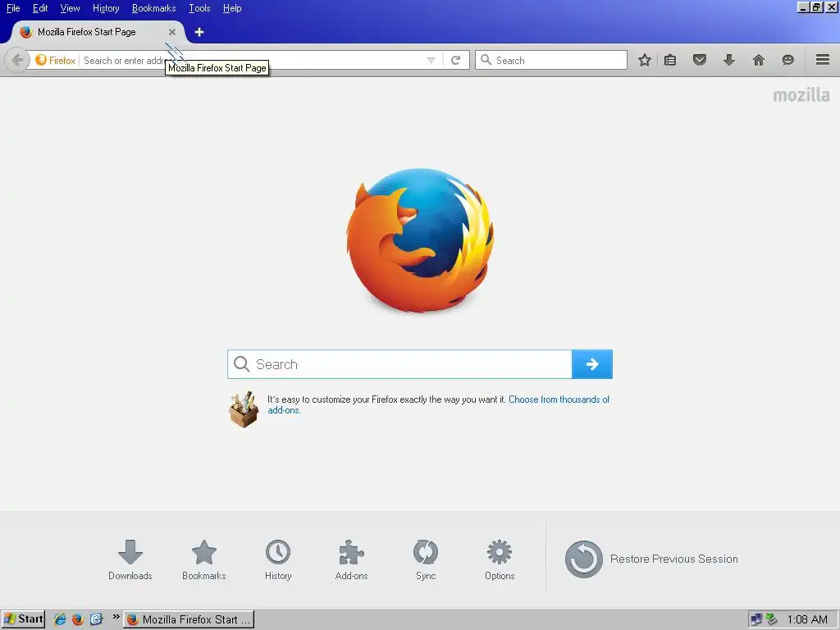Click the mozilla wordmark link
This screenshot has height=630, width=840.
tap(801, 95)
